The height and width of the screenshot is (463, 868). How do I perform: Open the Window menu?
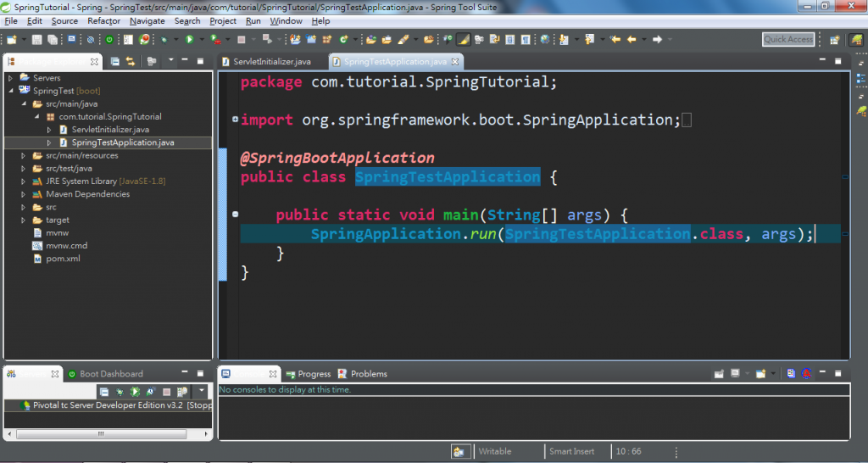(287, 21)
